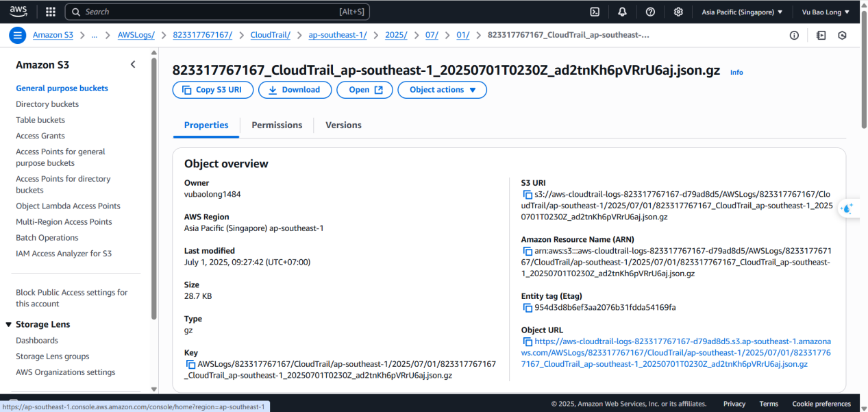Open Storage Lens groups
Image resolution: width=868 pixels, height=412 pixels.
[x=53, y=356]
